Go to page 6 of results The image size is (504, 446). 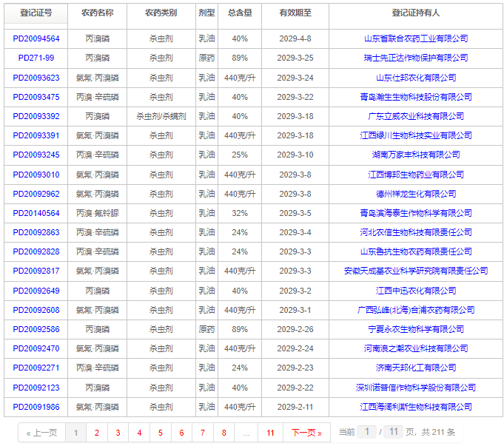[x=181, y=433]
